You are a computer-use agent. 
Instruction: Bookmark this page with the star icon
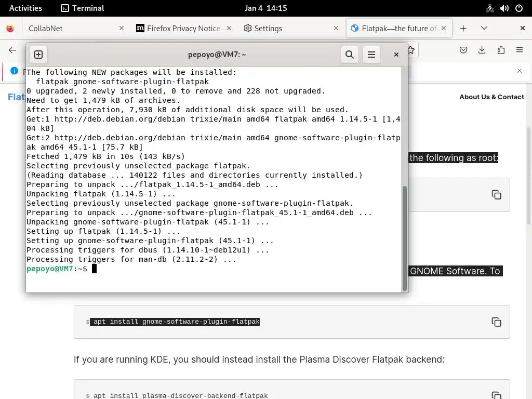411,50
